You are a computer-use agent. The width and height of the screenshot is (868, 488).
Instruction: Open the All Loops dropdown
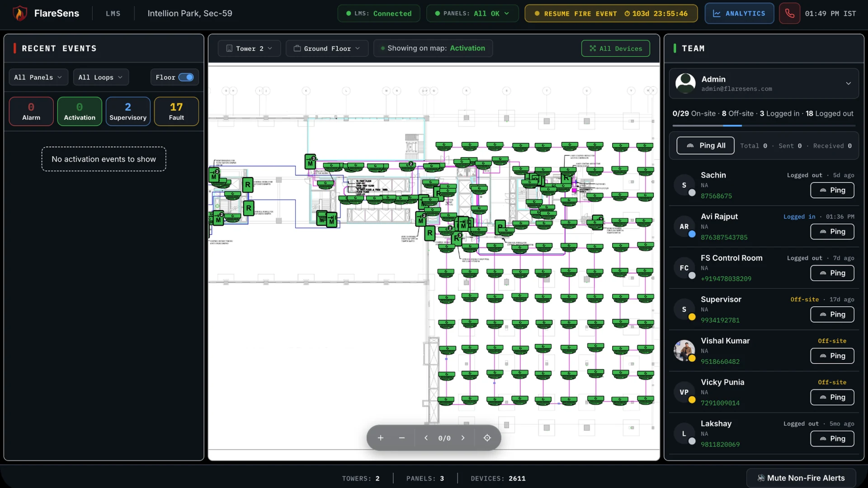tap(101, 77)
